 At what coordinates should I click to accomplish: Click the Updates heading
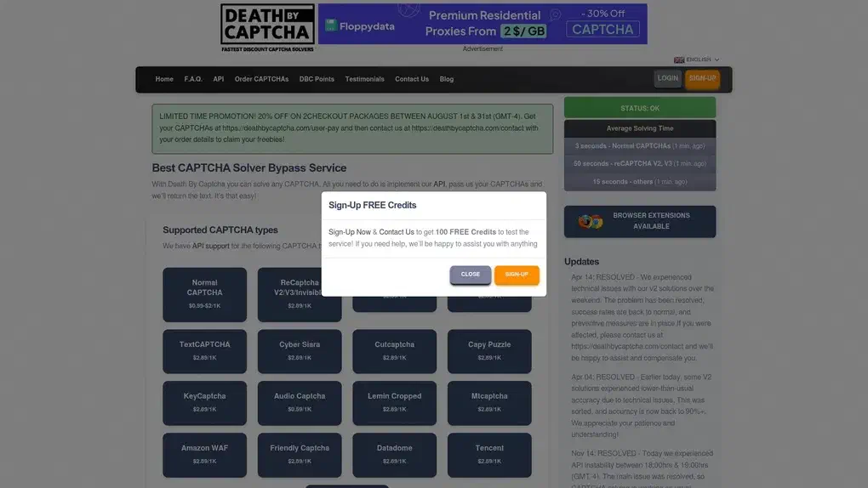(x=581, y=262)
